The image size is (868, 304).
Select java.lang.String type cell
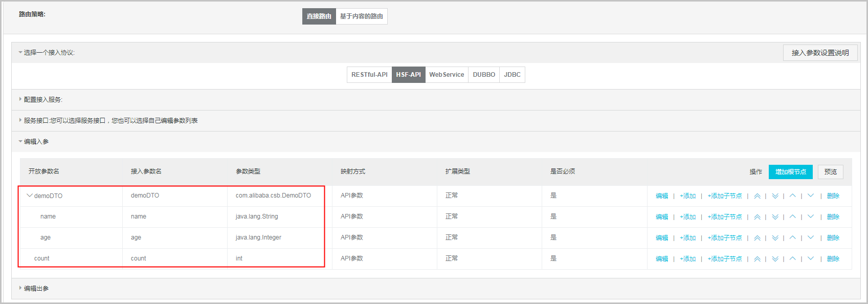(x=257, y=216)
